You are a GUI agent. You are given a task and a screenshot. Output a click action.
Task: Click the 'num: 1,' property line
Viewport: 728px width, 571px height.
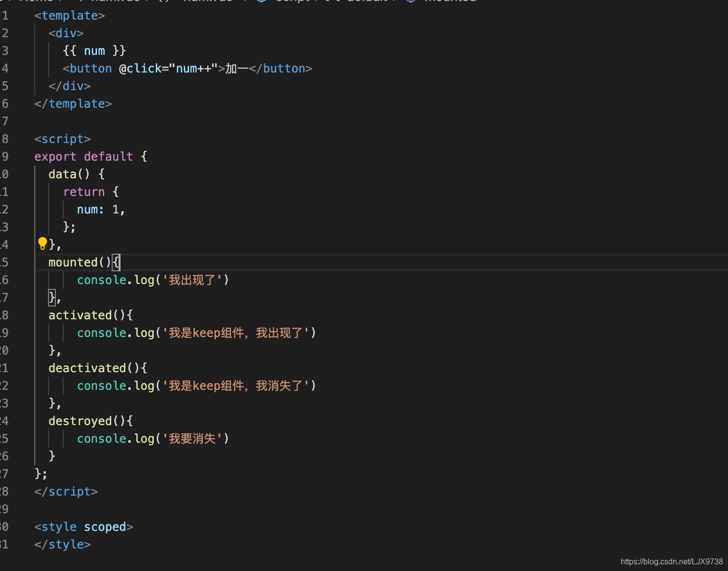101,210
